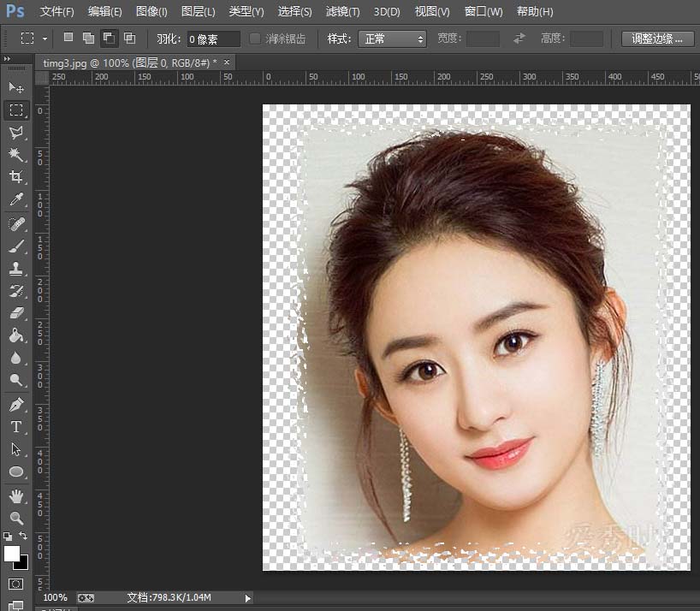Click the 调整边缘 refine edge button
This screenshot has width=700, height=611.
(x=657, y=39)
